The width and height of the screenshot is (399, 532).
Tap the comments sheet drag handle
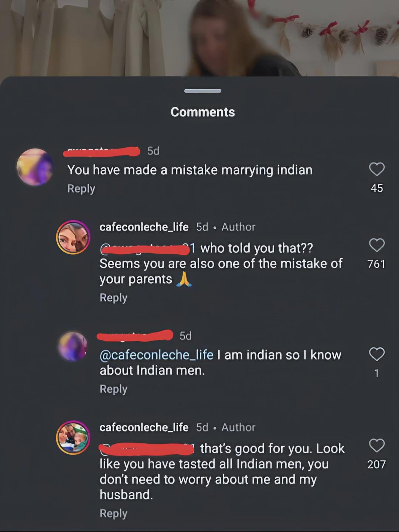(x=203, y=91)
